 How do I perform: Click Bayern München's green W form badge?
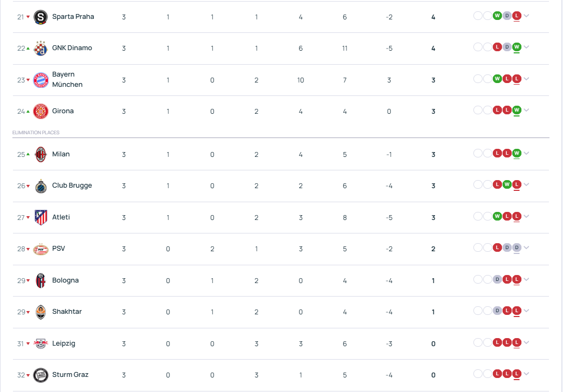pyautogui.click(x=497, y=79)
